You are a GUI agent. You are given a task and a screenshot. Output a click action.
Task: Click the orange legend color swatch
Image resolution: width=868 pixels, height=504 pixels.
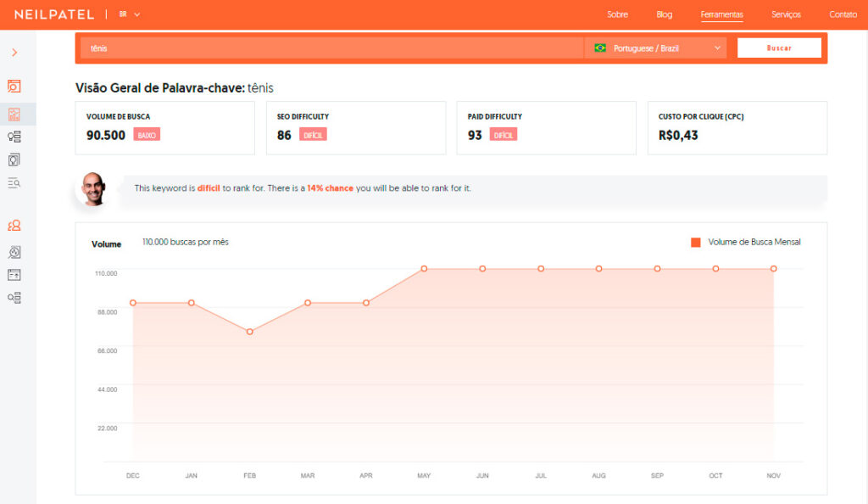pos(696,242)
